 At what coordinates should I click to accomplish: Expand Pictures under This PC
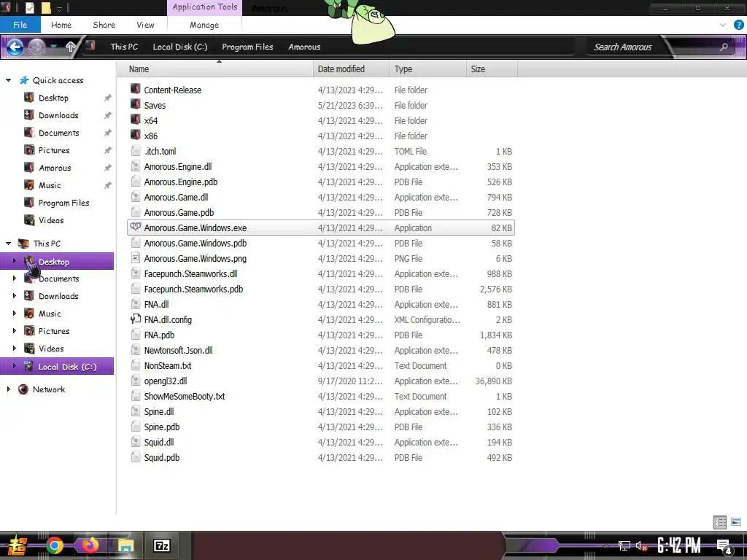point(14,331)
